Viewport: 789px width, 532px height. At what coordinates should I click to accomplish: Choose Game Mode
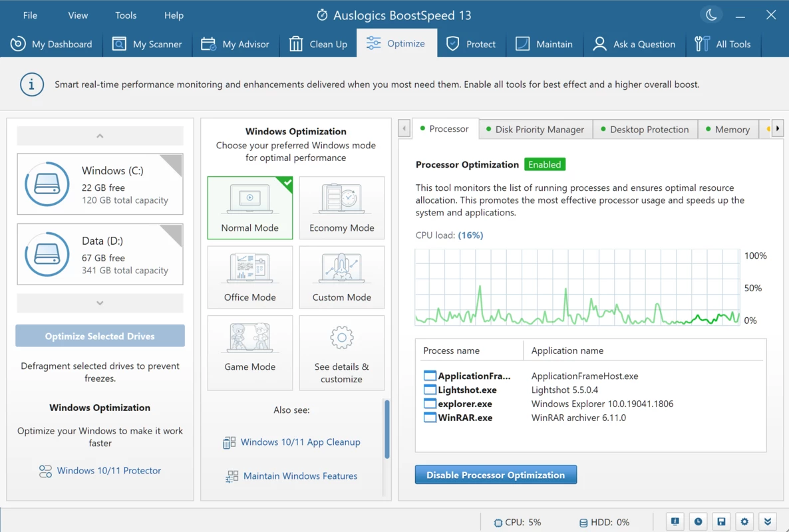(250, 352)
